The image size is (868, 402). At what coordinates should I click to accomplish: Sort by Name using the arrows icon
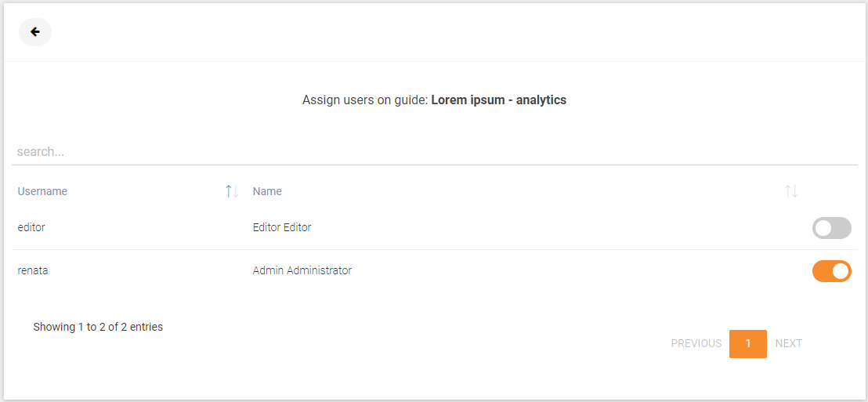tap(791, 191)
